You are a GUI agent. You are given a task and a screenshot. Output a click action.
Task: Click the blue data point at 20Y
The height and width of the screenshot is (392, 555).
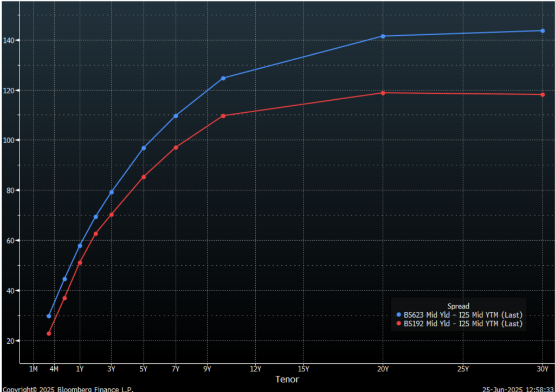383,36
